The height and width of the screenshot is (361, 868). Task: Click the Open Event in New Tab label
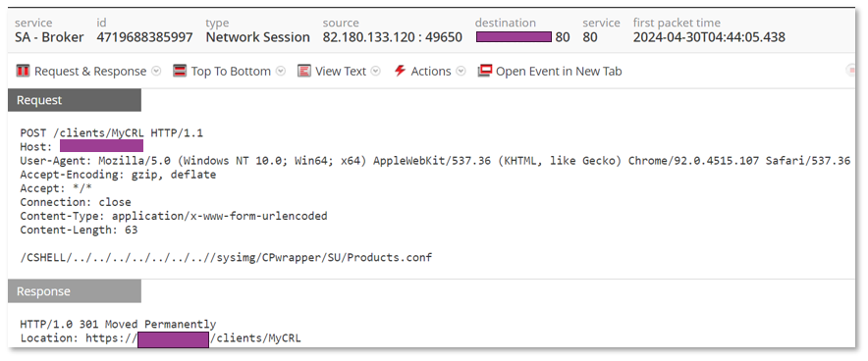coord(559,72)
